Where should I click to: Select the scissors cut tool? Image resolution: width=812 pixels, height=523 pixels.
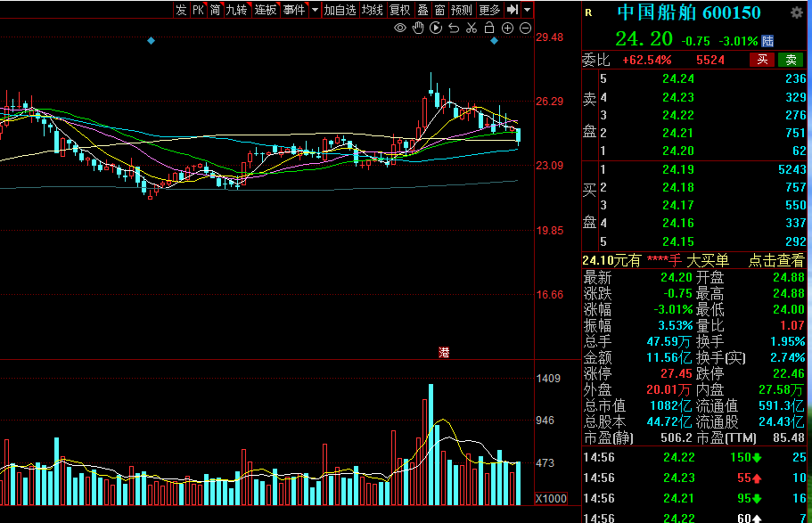pyautogui.click(x=472, y=29)
